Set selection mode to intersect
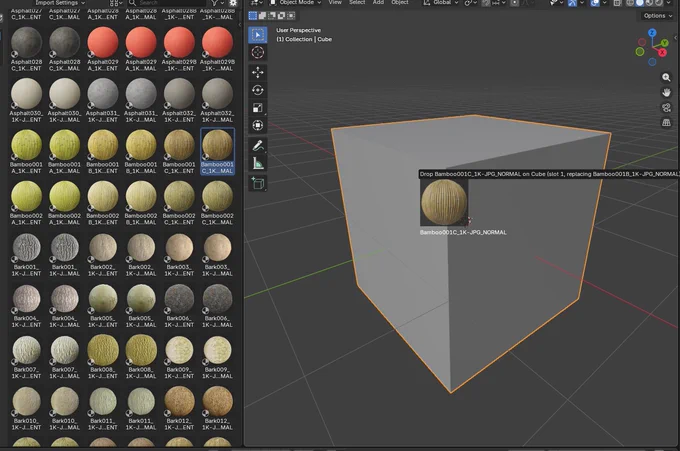 coord(291,16)
